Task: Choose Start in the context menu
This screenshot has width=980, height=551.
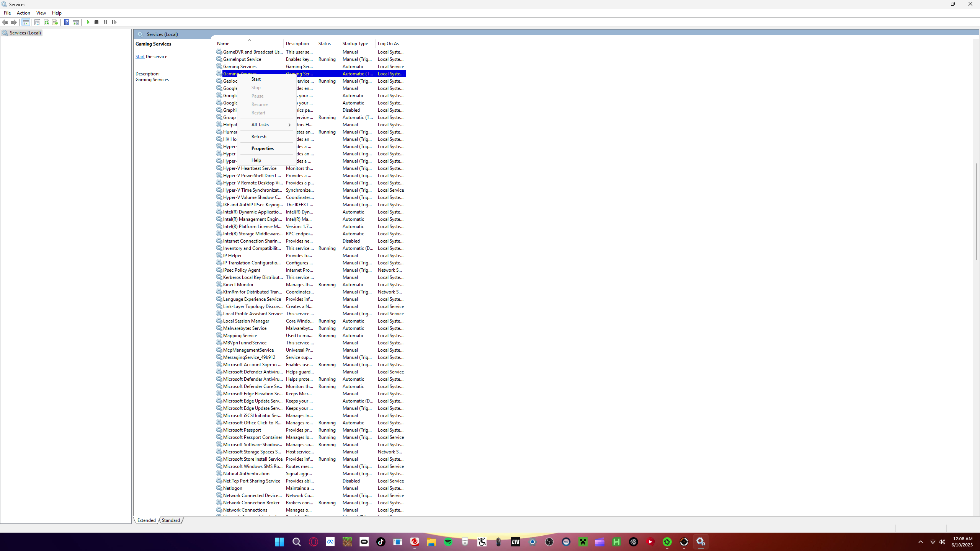Action: (x=256, y=79)
